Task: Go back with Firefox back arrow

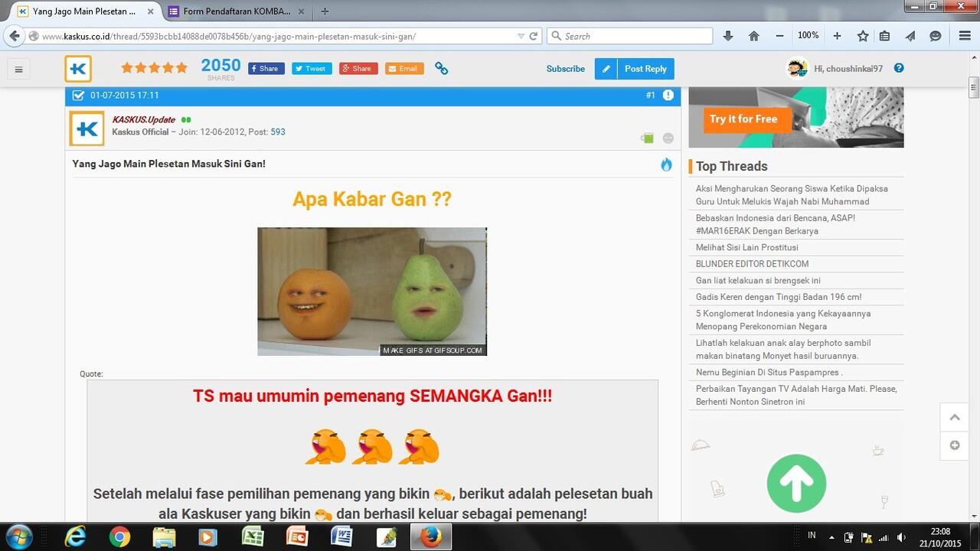Action: [x=14, y=36]
